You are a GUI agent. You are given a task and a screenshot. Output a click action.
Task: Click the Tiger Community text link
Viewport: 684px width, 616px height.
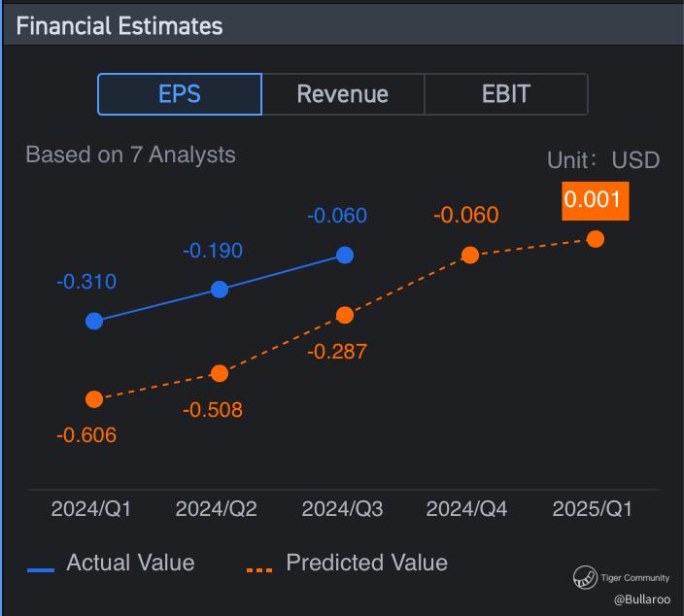[x=634, y=577]
